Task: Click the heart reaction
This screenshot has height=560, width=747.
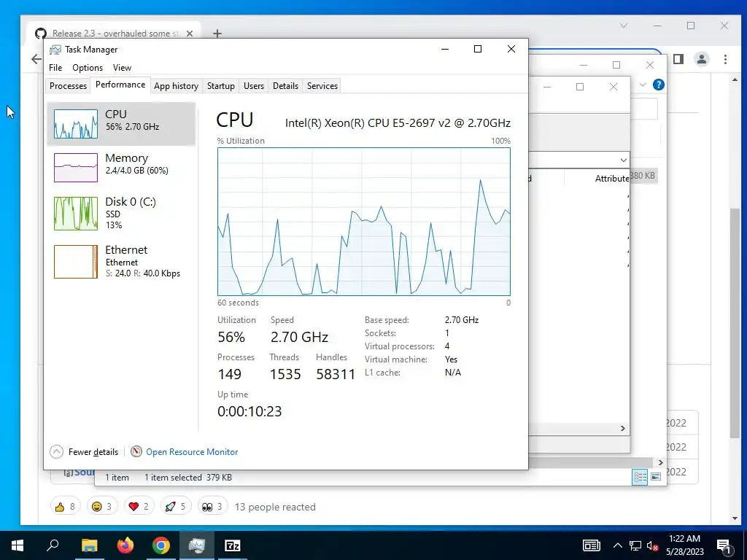Action: 139,507
